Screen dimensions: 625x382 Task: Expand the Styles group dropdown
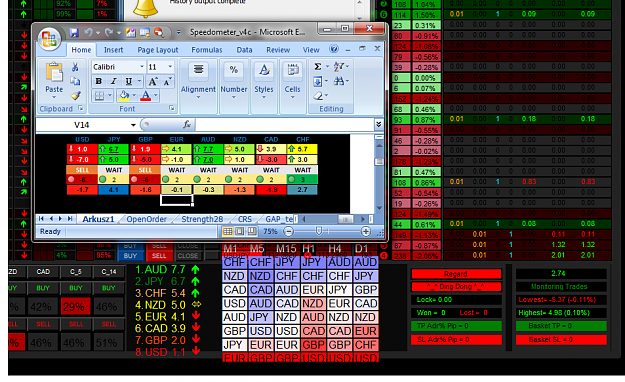coord(264,97)
